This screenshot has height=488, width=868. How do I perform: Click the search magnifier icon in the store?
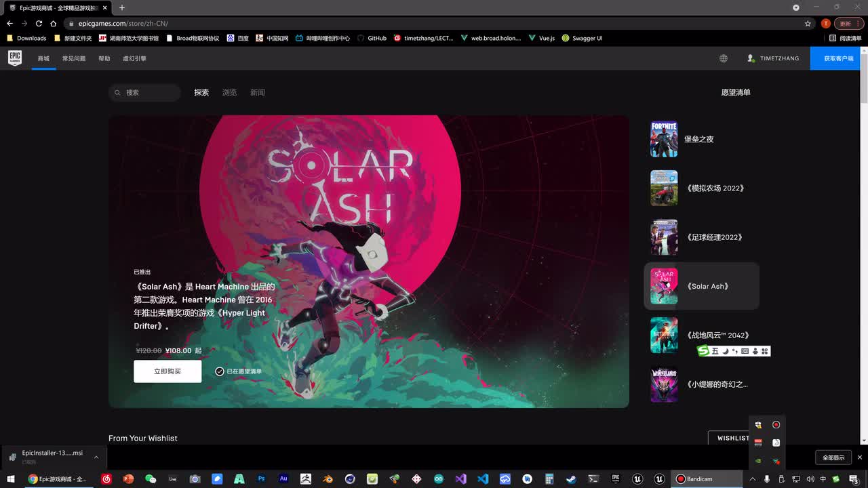117,93
